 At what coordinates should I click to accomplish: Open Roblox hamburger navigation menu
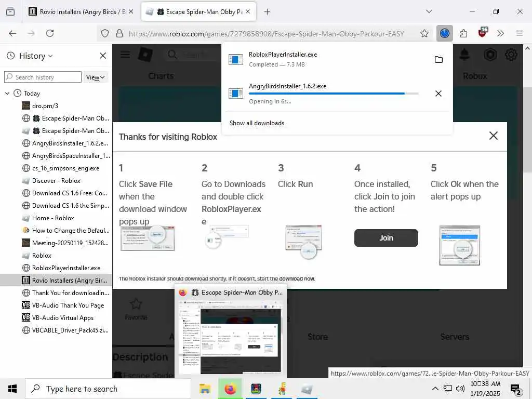point(125,54)
